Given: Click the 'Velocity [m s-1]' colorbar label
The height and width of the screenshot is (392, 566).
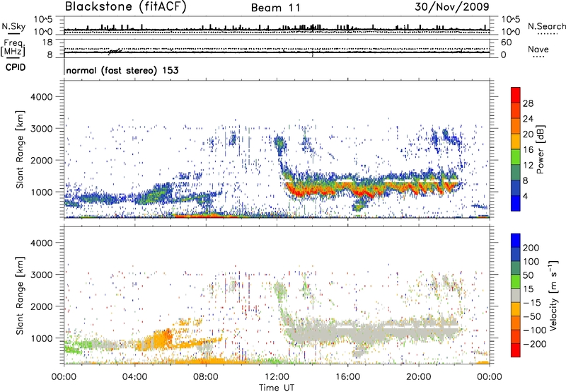Looking at the screenshot, I should pos(553,295).
